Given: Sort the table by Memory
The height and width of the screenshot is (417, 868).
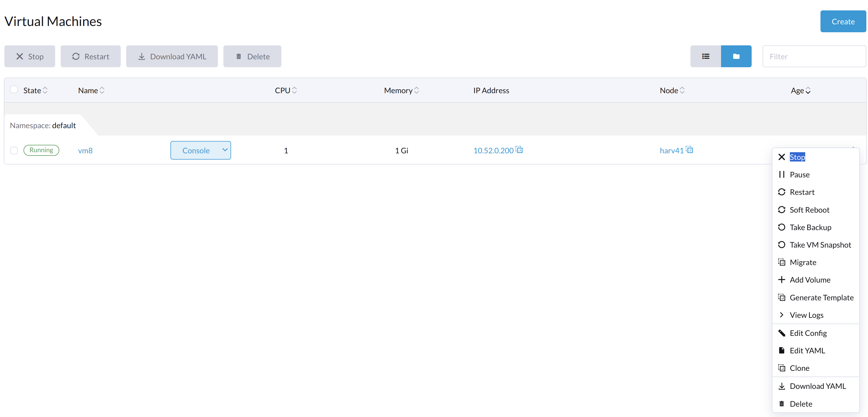Looking at the screenshot, I should [x=401, y=90].
